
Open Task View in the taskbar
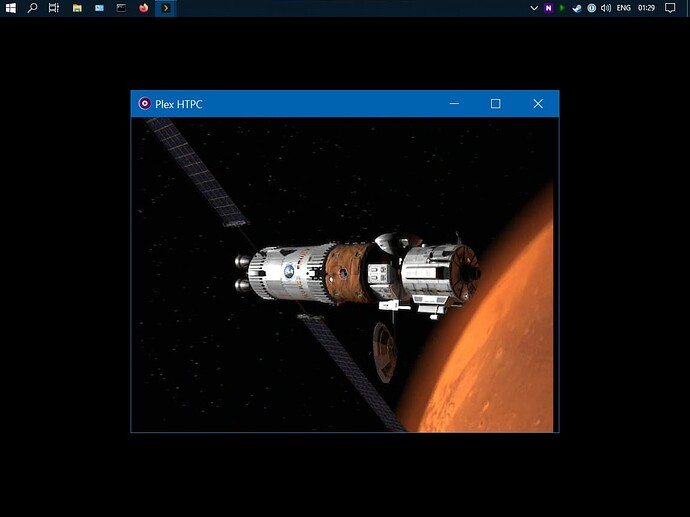click(54, 8)
